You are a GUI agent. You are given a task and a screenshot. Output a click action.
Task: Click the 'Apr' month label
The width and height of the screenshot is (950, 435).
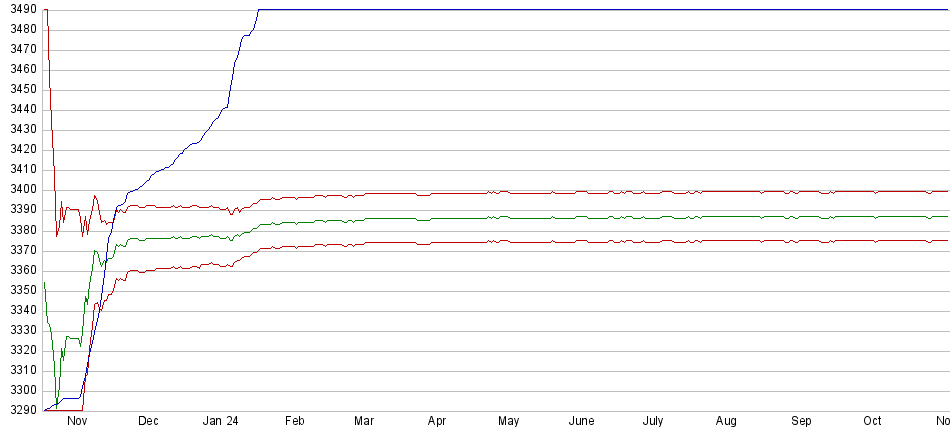[x=436, y=422]
